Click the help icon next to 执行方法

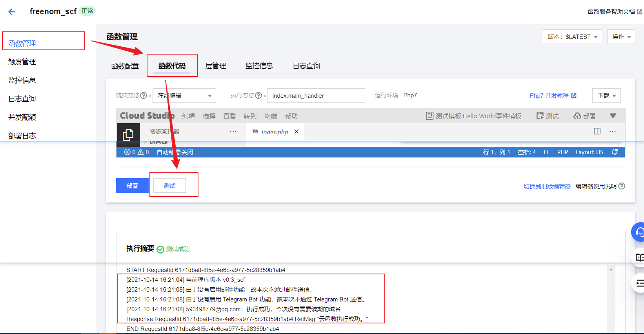click(x=258, y=95)
